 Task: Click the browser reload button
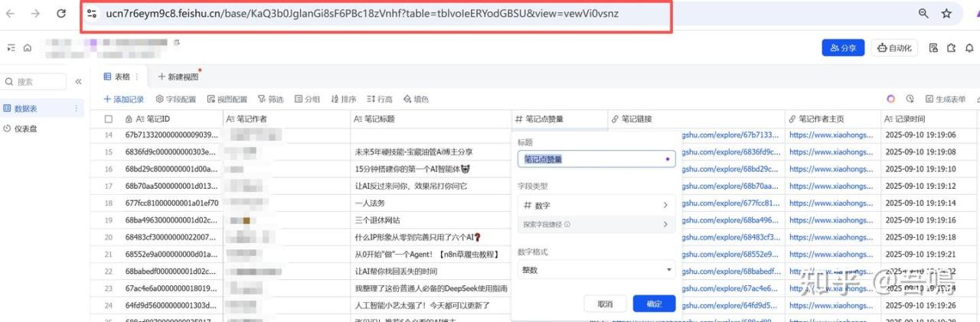click(x=61, y=14)
